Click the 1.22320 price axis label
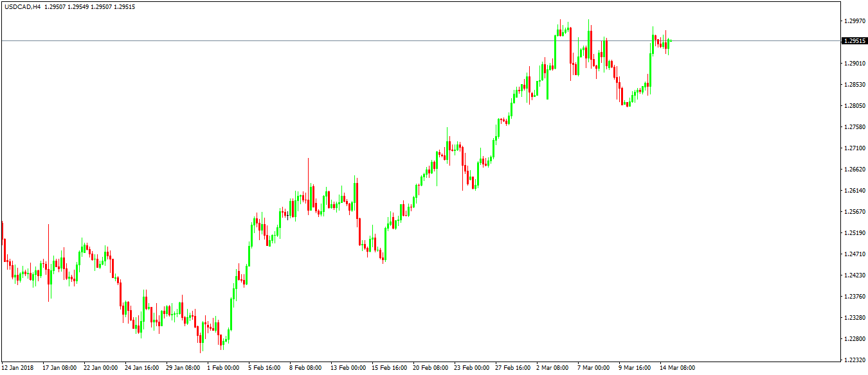The width and height of the screenshot is (868, 375). pos(854,360)
